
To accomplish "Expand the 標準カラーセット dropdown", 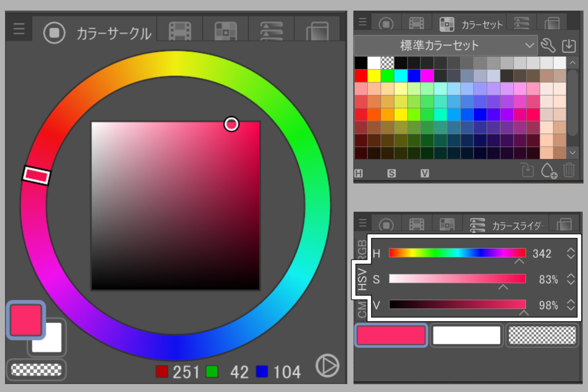I will coord(529,45).
